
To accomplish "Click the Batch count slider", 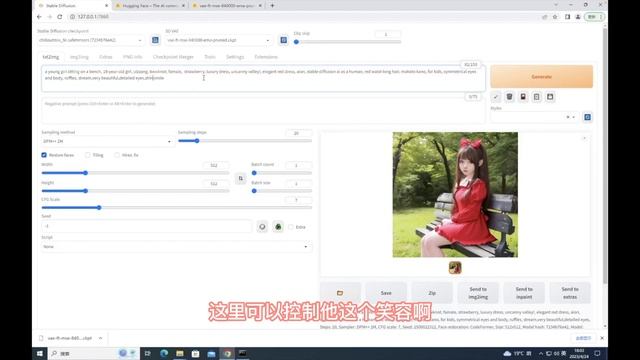I will click(282, 173).
